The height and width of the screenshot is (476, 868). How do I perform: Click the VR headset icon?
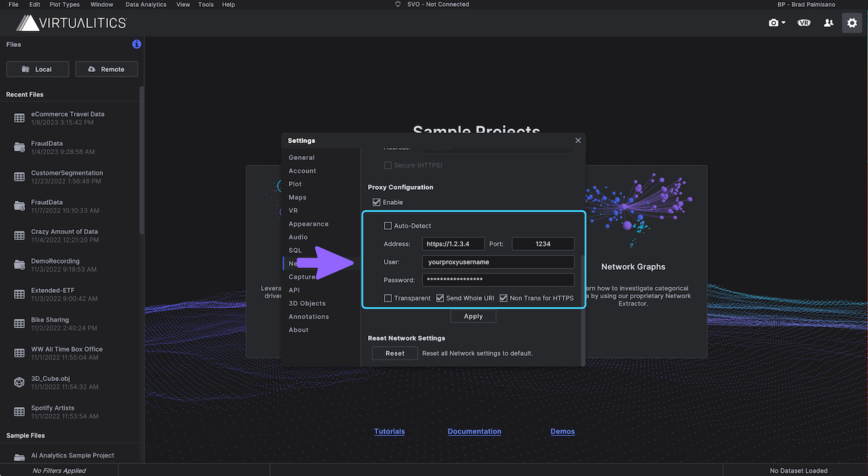[804, 22]
